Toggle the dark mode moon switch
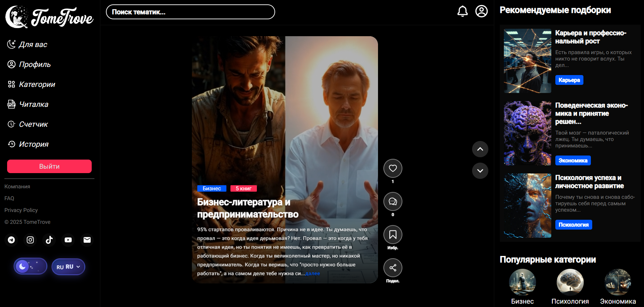Screen dimensions: 644x307 pyautogui.click(x=30, y=266)
